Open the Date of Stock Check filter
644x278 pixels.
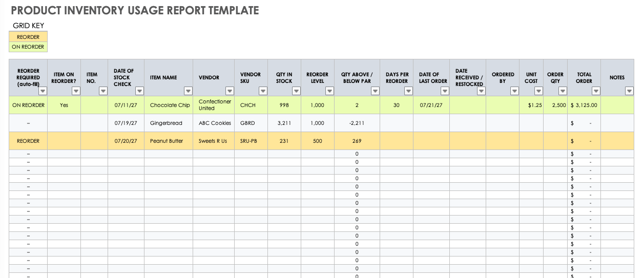point(139,91)
